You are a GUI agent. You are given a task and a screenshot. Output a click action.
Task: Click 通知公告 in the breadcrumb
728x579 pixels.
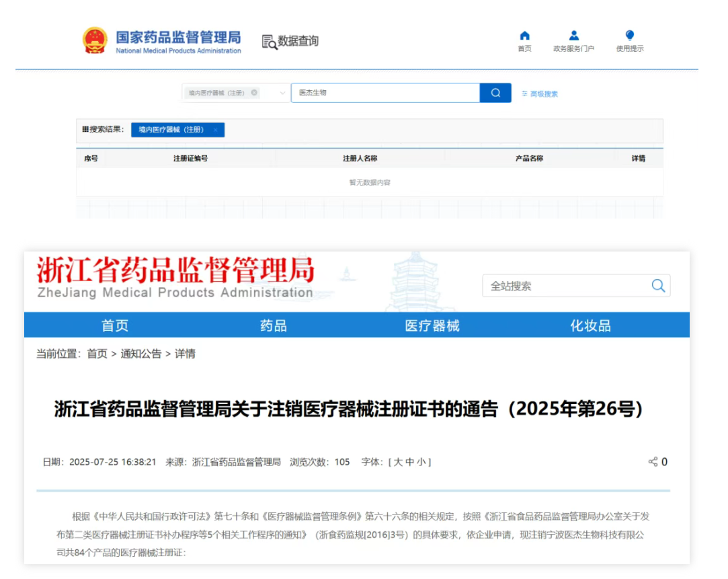[140, 354]
